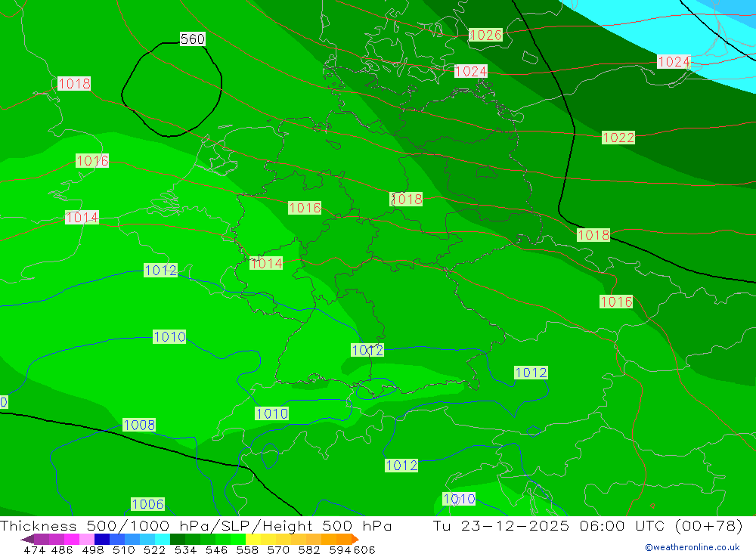Viewport: 756px width, 554px height.
Task: Click the orange arrow at the legend end
Action: 355,539
